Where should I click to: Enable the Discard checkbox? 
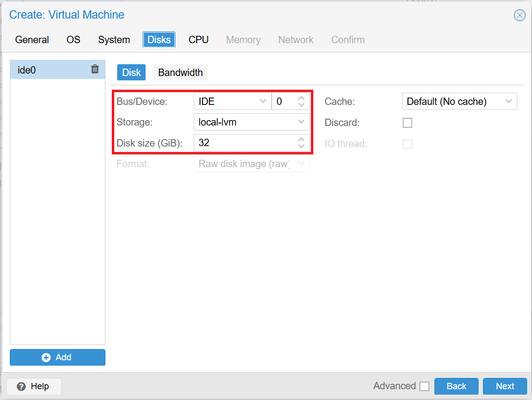(407, 123)
